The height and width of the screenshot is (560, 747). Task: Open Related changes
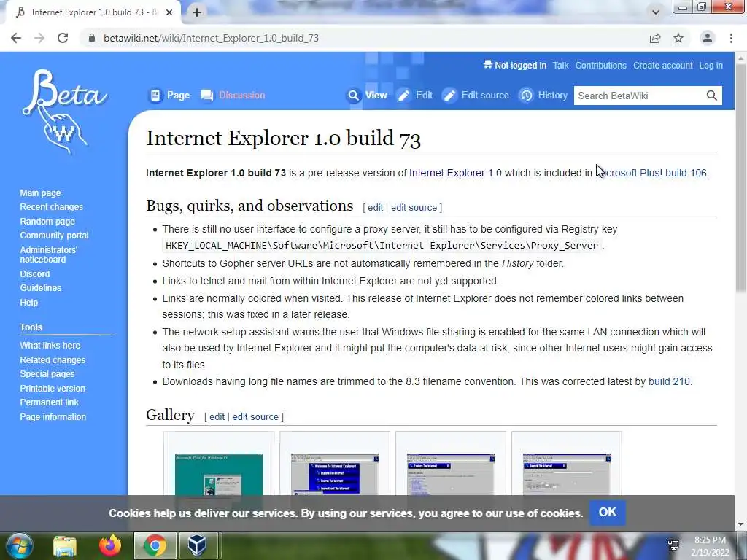(x=53, y=360)
